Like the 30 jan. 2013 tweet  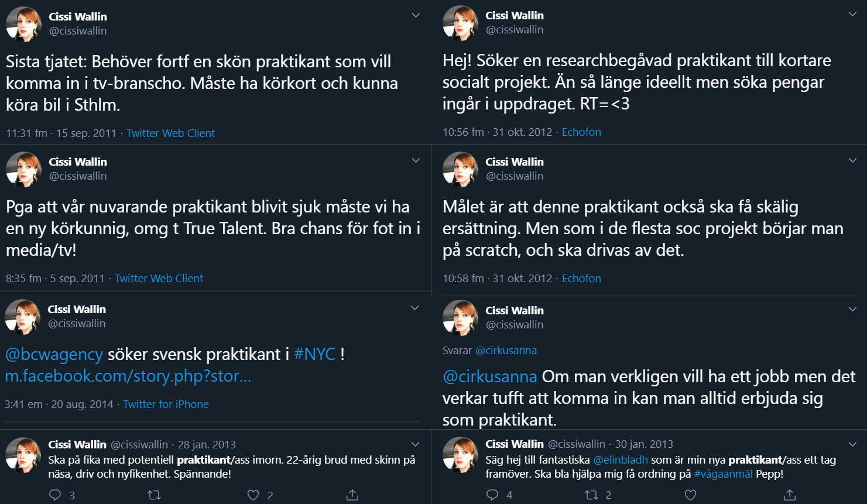pos(690,495)
